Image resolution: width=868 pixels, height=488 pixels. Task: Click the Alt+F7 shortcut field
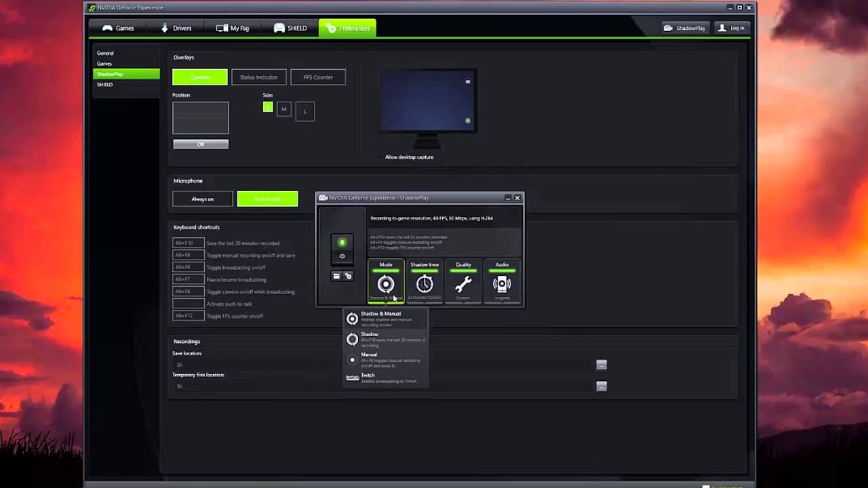coord(188,280)
